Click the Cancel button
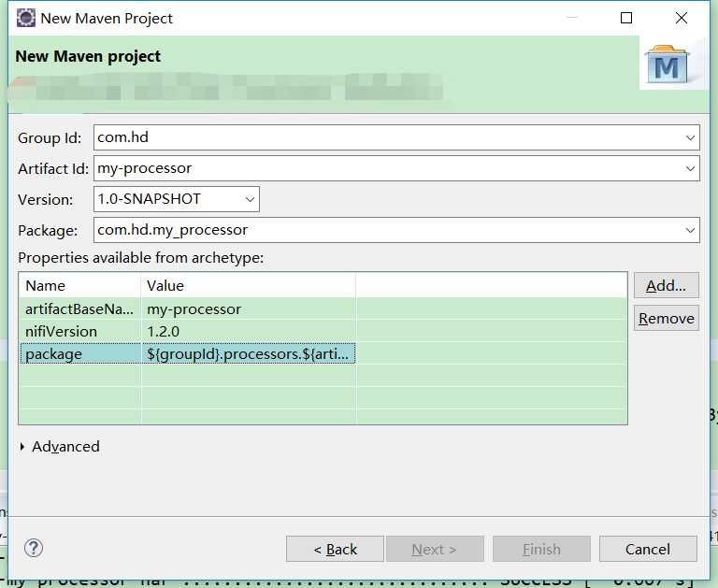The image size is (718, 588). [x=648, y=549]
